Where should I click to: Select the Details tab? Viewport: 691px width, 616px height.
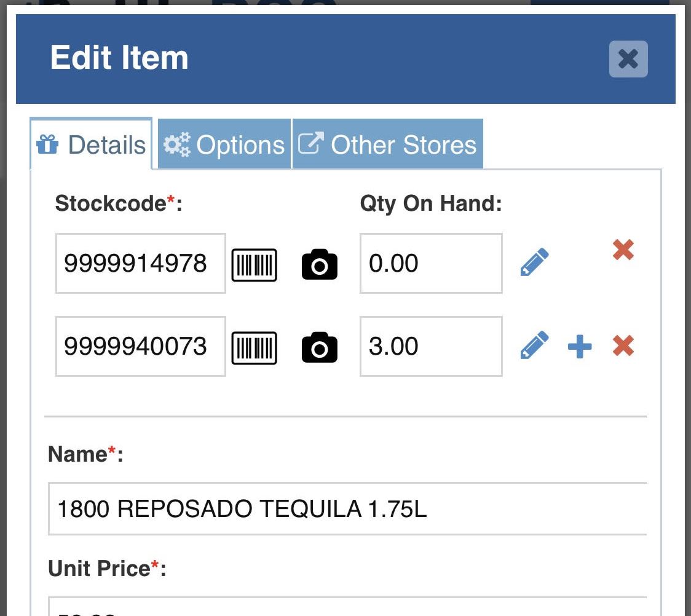[90, 144]
